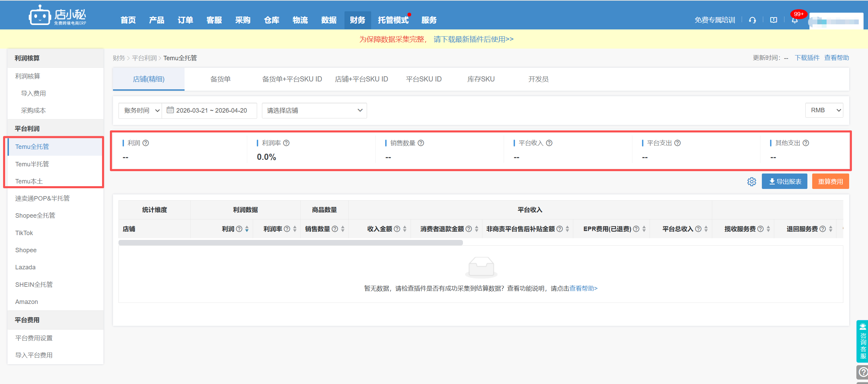Image resolution: width=868 pixels, height=384 pixels.
Task: Click the settings gear beside 导出报表
Action: tap(752, 182)
